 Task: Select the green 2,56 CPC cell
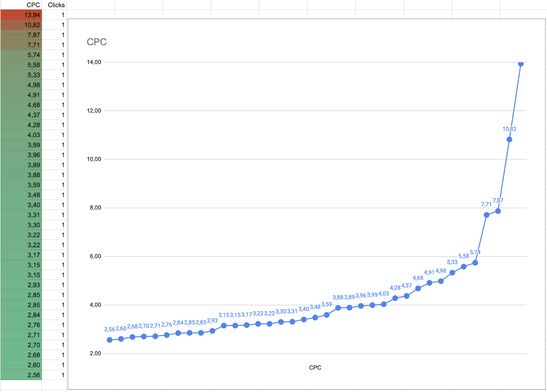coord(21,375)
